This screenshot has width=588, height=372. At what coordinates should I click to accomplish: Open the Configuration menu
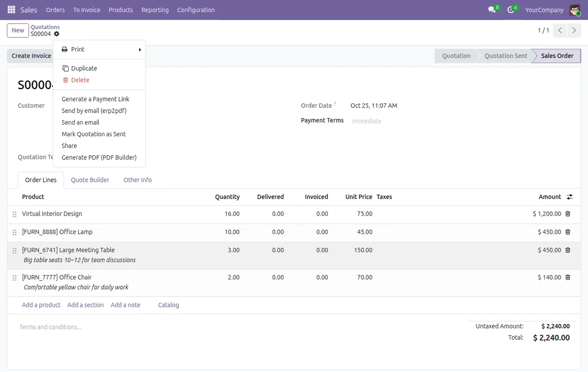196,10
